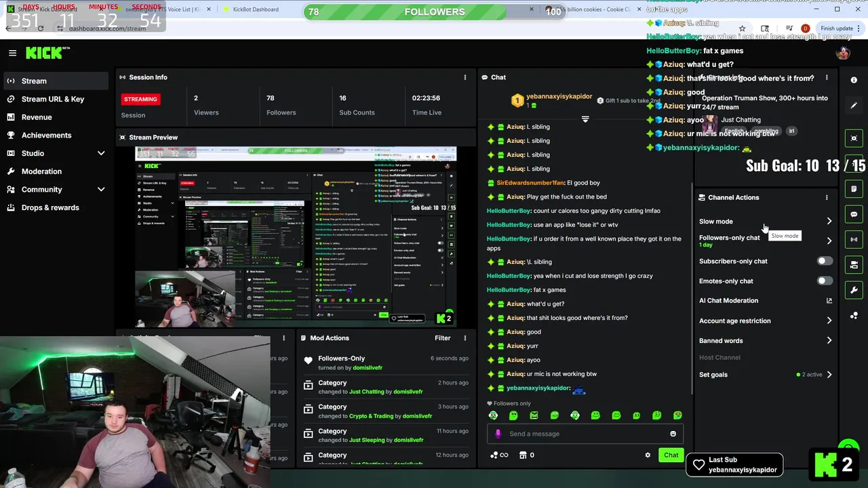Toggle the chat bubble widget icon in right toolbar
This screenshot has width=868, height=488.
[x=854, y=214]
